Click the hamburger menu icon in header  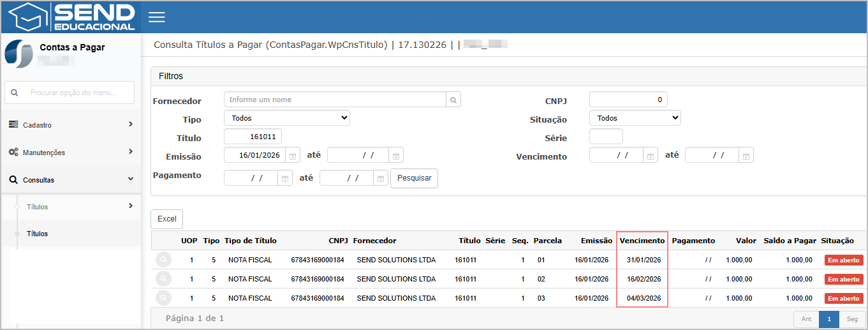157,17
